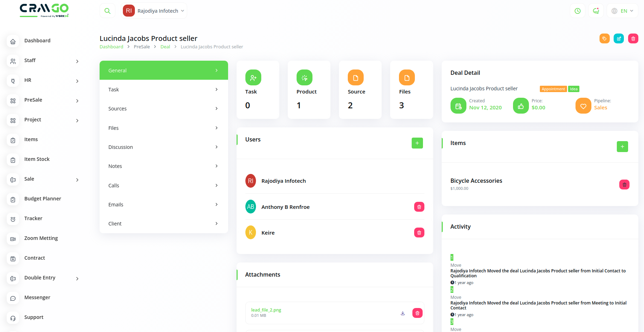The height and width of the screenshot is (332, 644).
Task: Click the Messenger chat bubble icon
Action: 13,298
